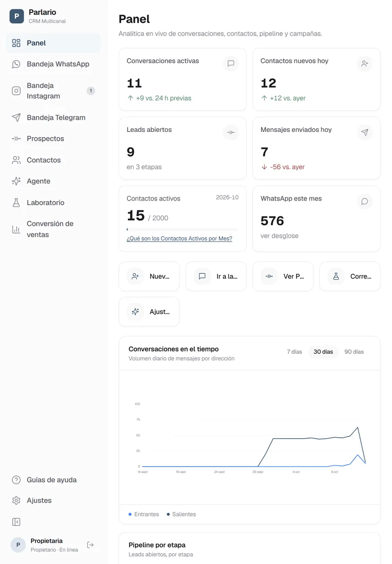Switch the chart to 90 días
Image resolution: width=392 pixels, height=564 pixels.
pyautogui.click(x=354, y=352)
